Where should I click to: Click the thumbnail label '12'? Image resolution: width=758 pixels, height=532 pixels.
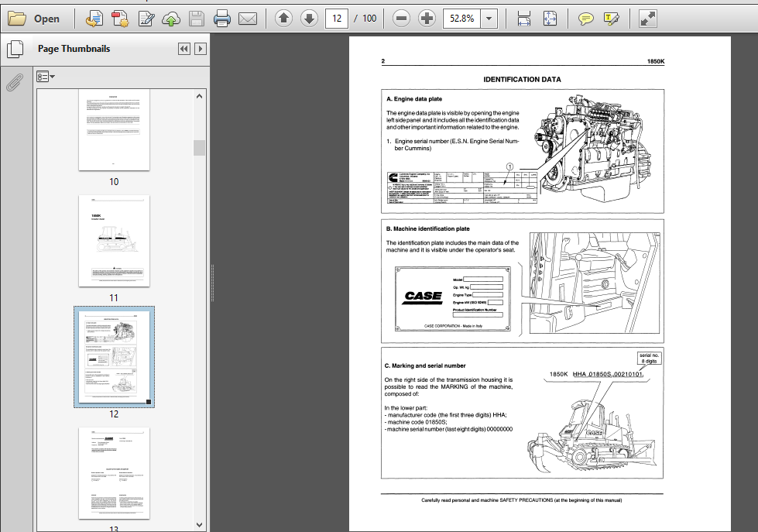click(x=114, y=414)
